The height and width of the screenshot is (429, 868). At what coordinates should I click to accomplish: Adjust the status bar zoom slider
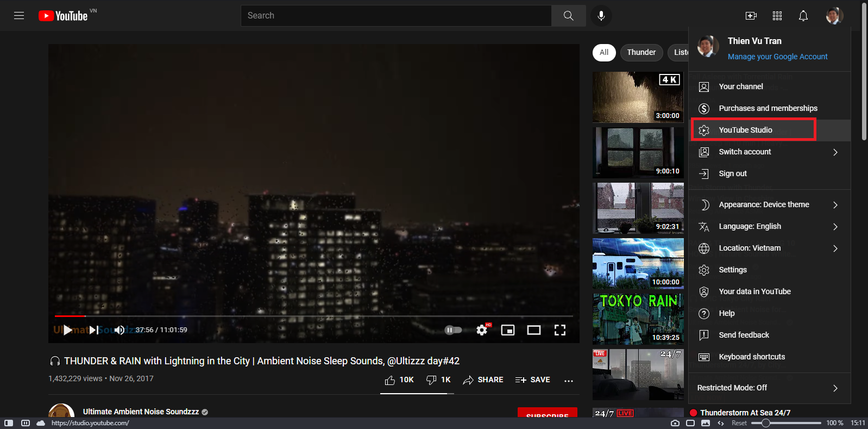(787, 423)
